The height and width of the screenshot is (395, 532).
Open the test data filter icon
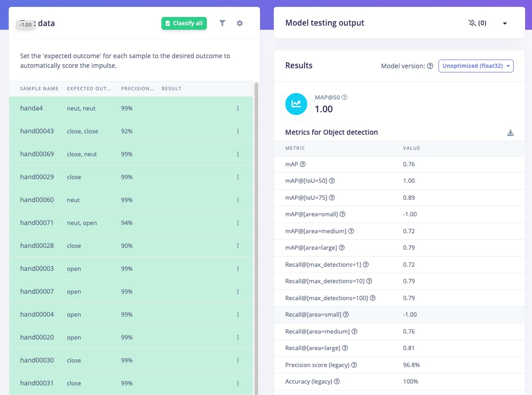[x=222, y=23]
